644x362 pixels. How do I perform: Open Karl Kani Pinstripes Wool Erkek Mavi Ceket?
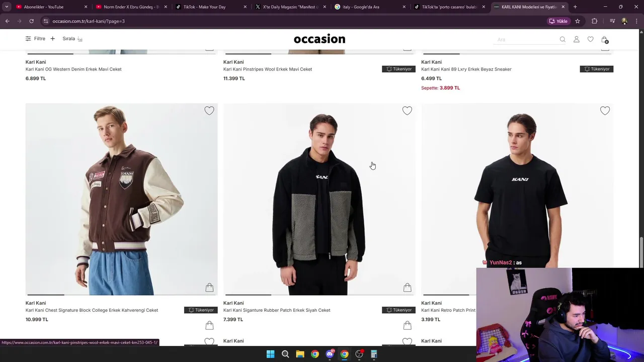(268, 69)
